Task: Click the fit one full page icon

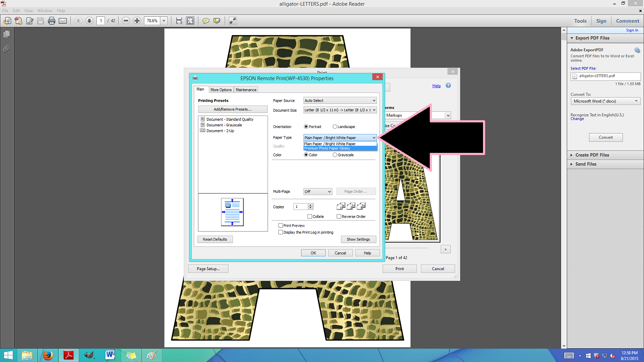Action: 190,21
